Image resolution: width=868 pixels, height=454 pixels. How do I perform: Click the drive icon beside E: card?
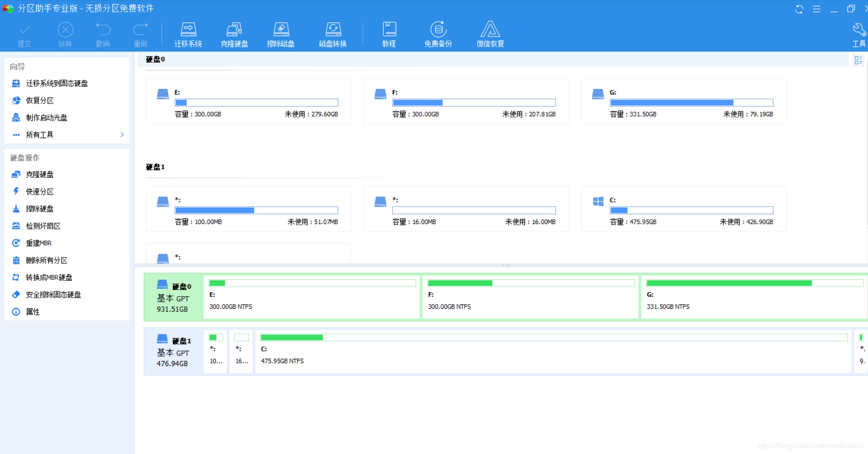coord(163,94)
